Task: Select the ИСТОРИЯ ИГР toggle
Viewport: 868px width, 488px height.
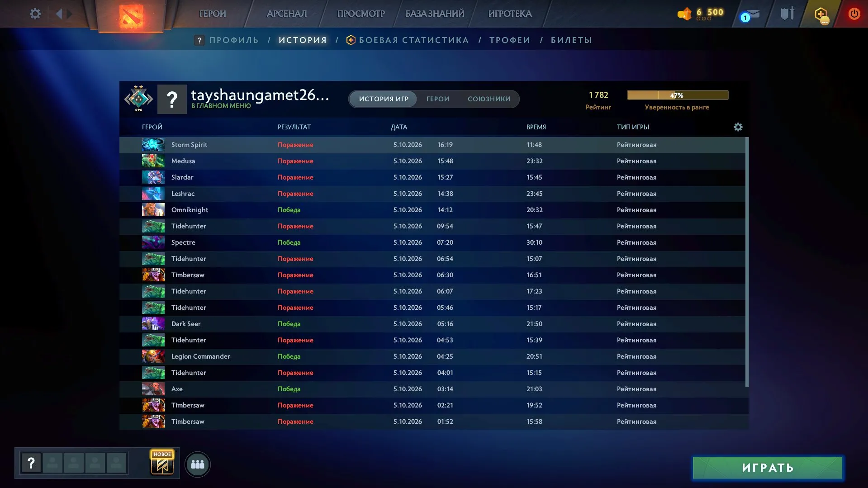Action: pyautogui.click(x=384, y=99)
